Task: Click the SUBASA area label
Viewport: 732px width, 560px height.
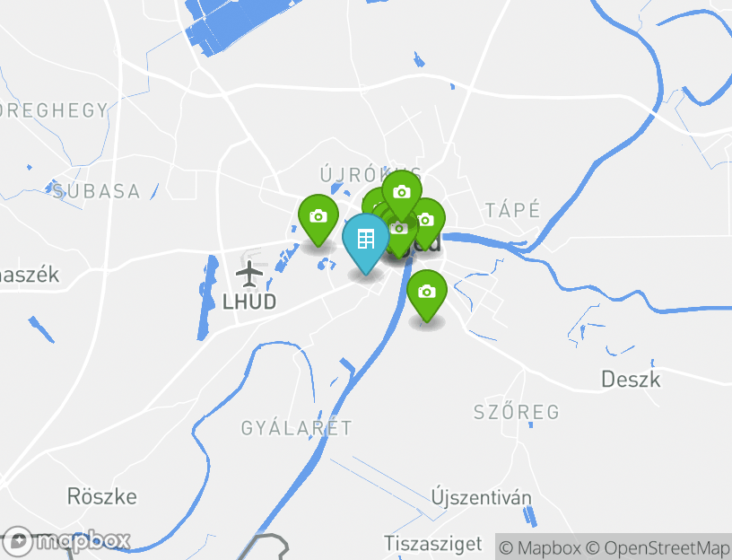Action: 96,191
